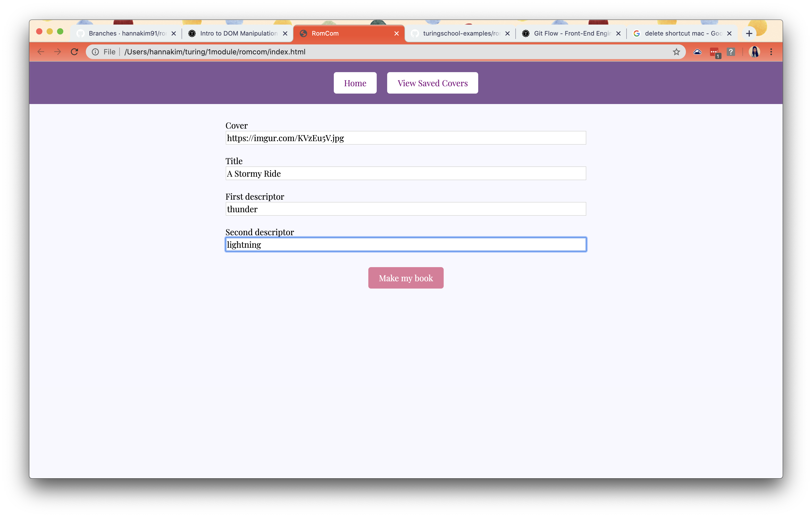The width and height of the screenshot is (812, 517).
Task: Open the site information icon
Action: pyautogui.click(x=95, y=52)
